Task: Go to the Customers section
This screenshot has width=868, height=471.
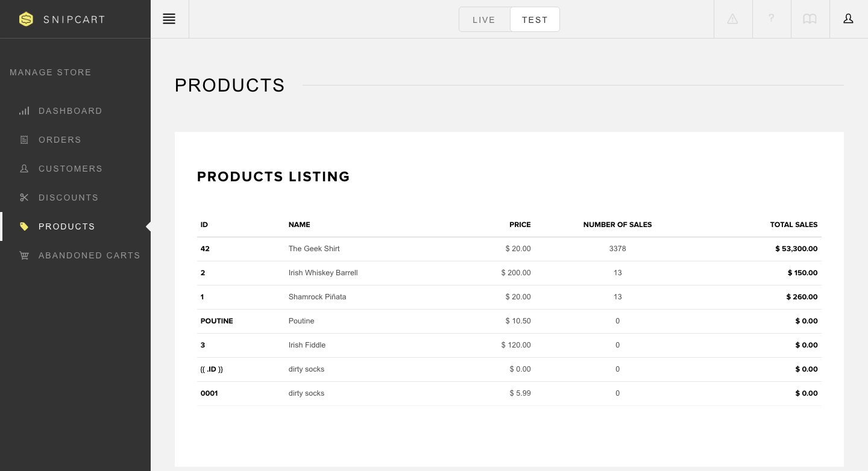Action: coord(71,169)
